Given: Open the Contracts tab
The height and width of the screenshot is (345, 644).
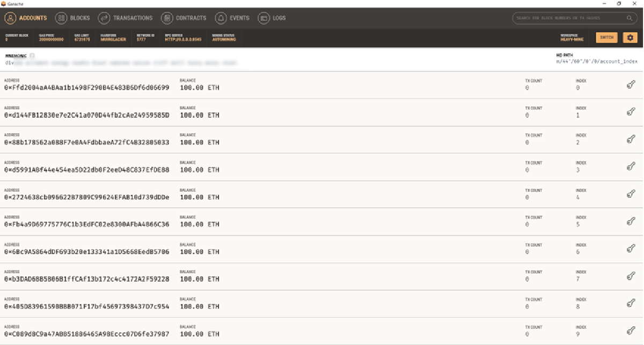Looking at the screenshot, I should (x=184, y=18).
